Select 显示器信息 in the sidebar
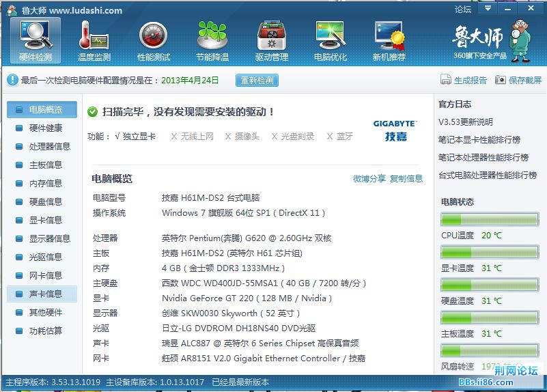Viewport: 547px width, 392px height. 42,239
